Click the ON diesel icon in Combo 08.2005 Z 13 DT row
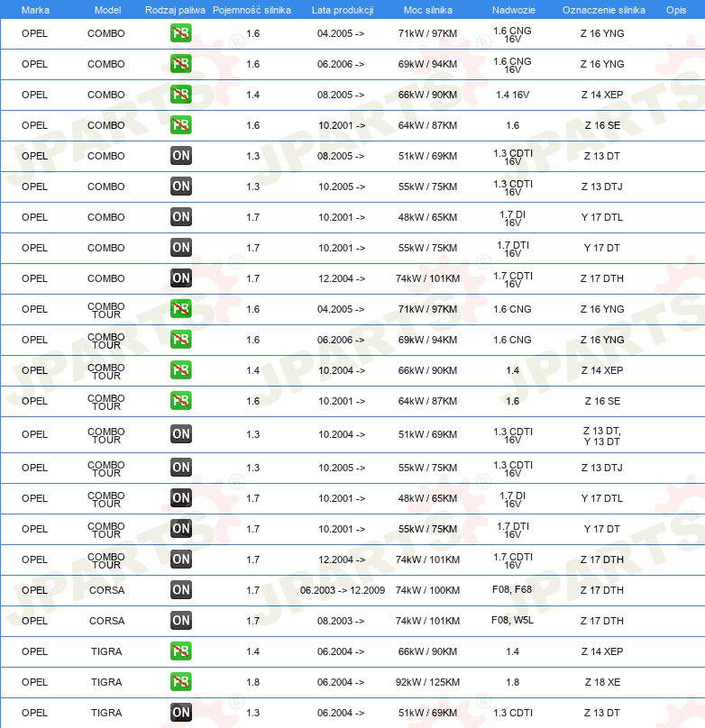This screenshot has height=728, width=705. [x=180, y=156]
